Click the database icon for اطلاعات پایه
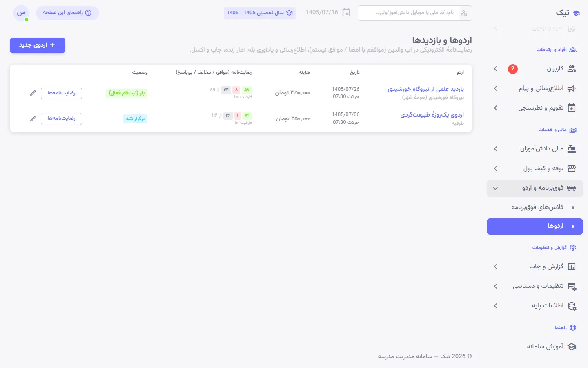The width and height of the screenshot is (588, 368). pyautogui.click(x=572, y=306)
